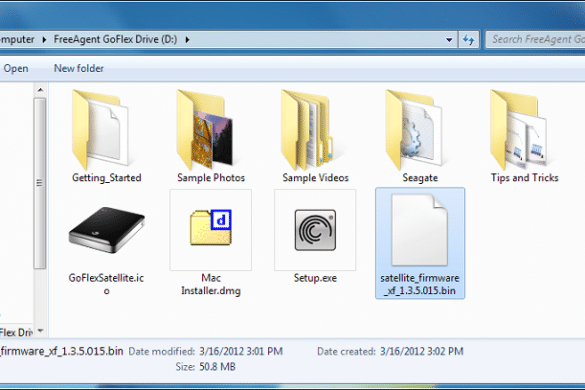Click the Computer breadcrumb segment
The image size is (585, 390).
[17, 39]
